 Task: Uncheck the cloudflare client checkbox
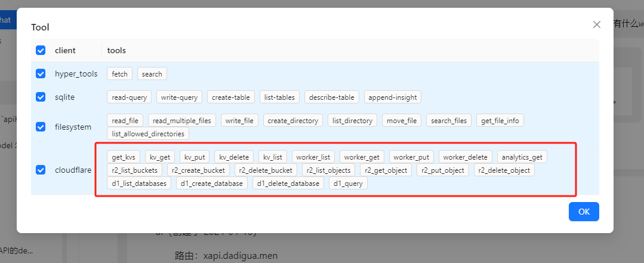pyautogui.click(x=41, y=170)
